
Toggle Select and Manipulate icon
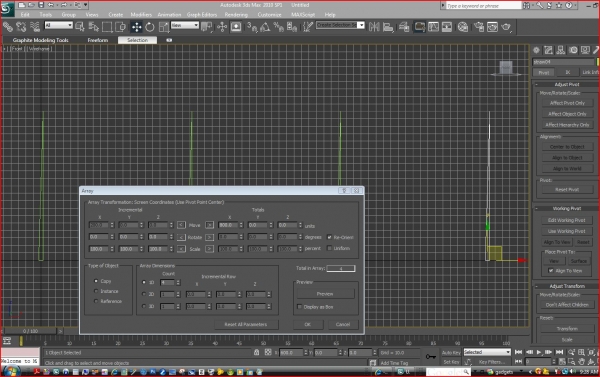pyautogui.click(x=222, y=27)
